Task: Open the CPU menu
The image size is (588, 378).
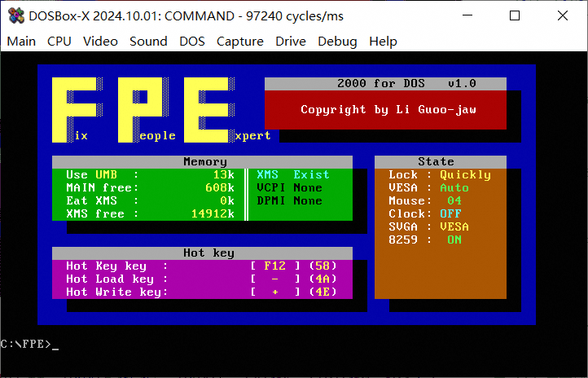Action: [59, 42]
